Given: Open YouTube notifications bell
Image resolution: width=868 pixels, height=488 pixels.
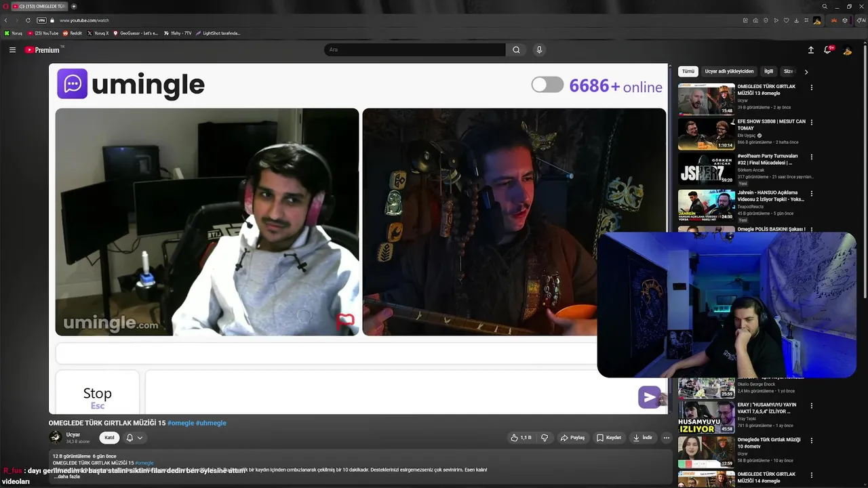Looking at the screenshot, I should (828, 49).
